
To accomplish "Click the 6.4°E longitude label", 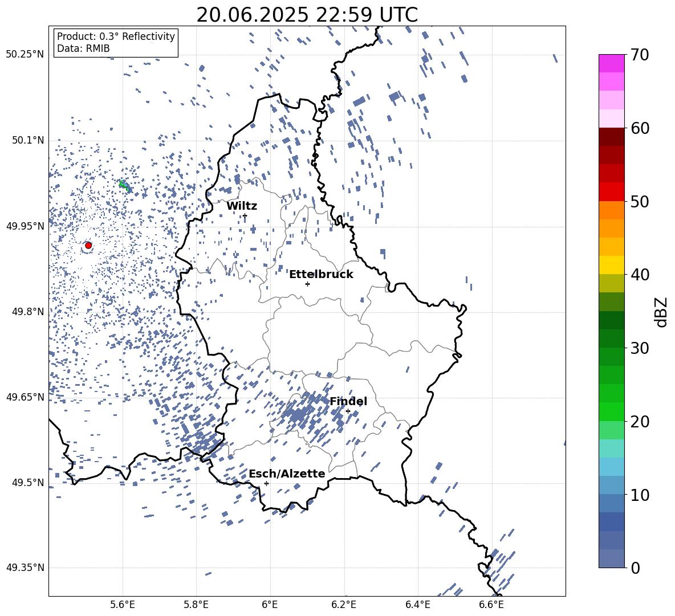I will [418, 605].
